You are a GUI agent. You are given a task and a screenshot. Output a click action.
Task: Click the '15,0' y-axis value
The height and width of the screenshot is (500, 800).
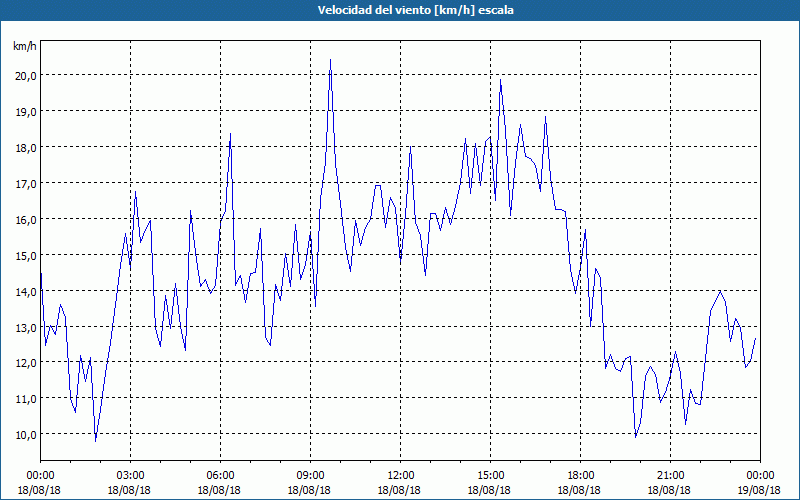tap(25, 255)
